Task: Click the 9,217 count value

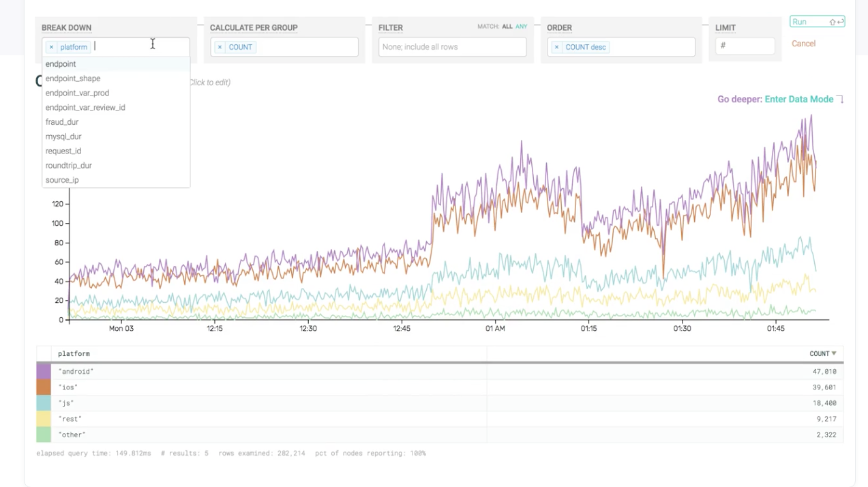Action: 826,419
